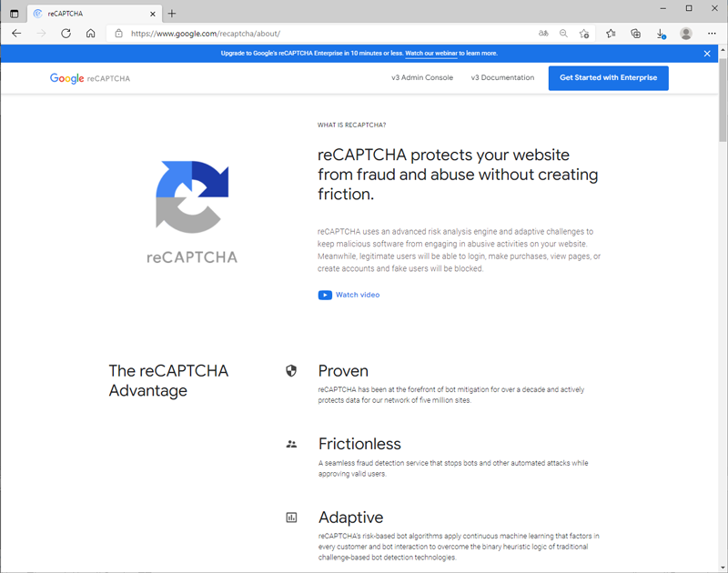
Task: Open the tab actions menu
Action: (14, 14)
